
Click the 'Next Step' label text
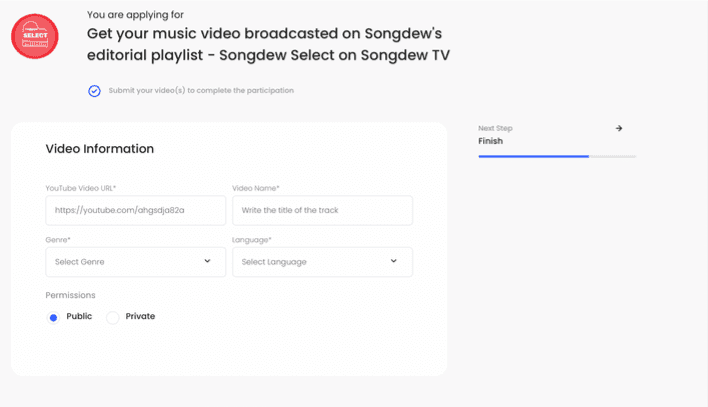(x=495, y=128)
